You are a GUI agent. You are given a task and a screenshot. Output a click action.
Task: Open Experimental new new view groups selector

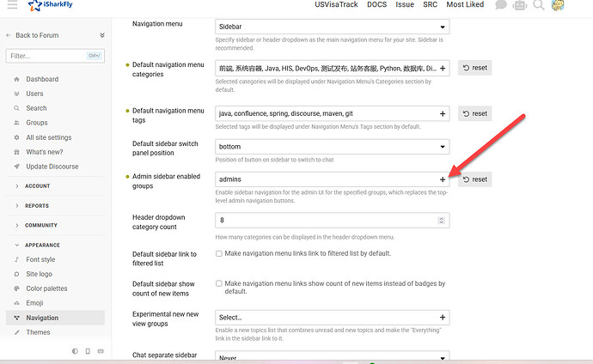pyautogui.click(x=333, y=318)
